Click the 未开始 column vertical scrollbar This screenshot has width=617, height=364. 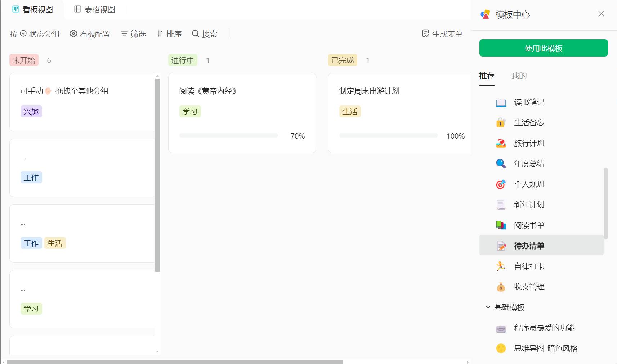tap(157, 175)
